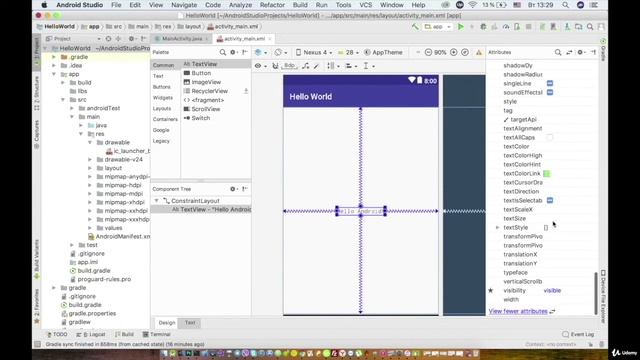Open Attributes panel settings gear
This screenshot has height=360, width=640.
[580, 52]
